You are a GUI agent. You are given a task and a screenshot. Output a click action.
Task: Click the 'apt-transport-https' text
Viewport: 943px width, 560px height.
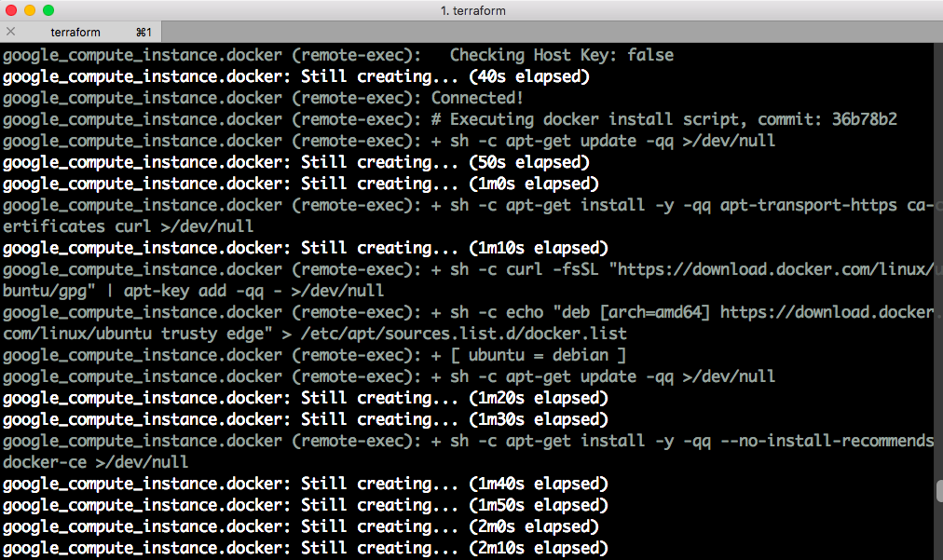click(808, 205)
